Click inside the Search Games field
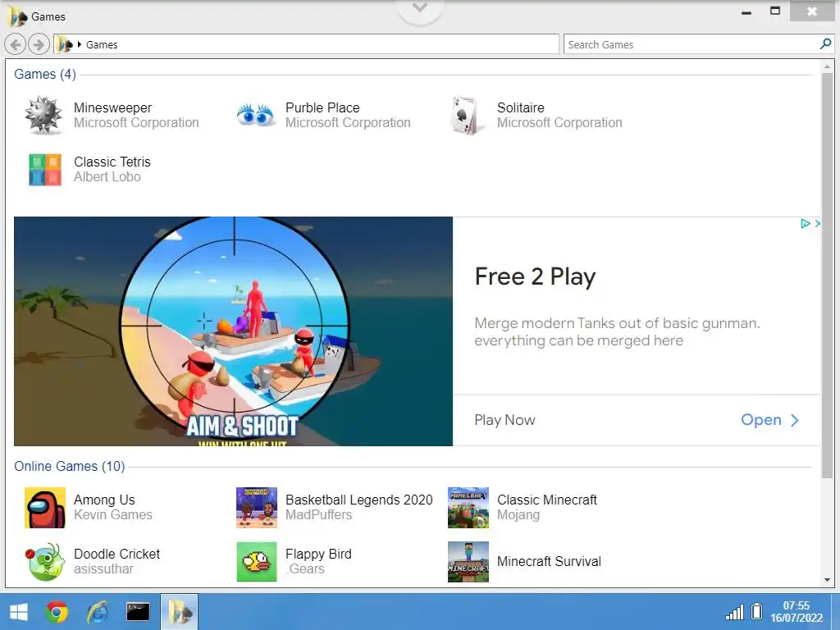The height and width of the screenshot is (630, 840). [691, 44]
